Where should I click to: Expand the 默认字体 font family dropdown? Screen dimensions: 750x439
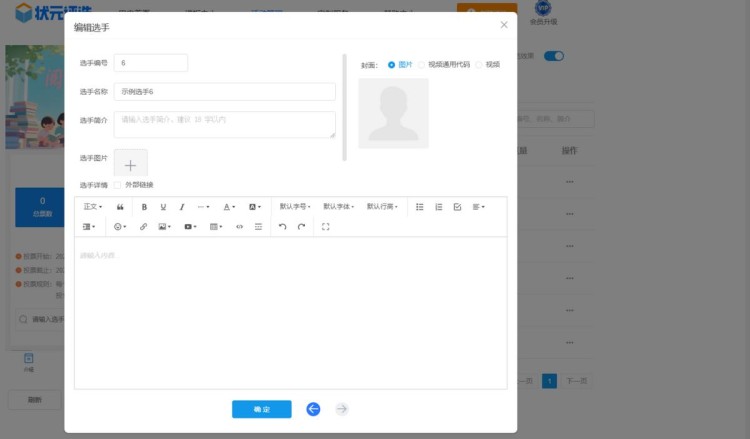[338, 207]
